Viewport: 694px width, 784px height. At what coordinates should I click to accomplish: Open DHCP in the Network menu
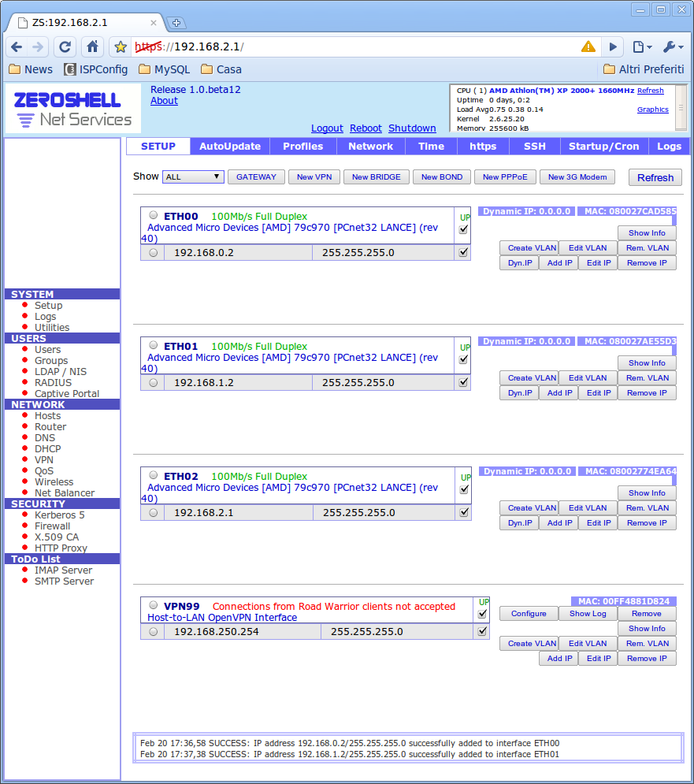point(47,449)
